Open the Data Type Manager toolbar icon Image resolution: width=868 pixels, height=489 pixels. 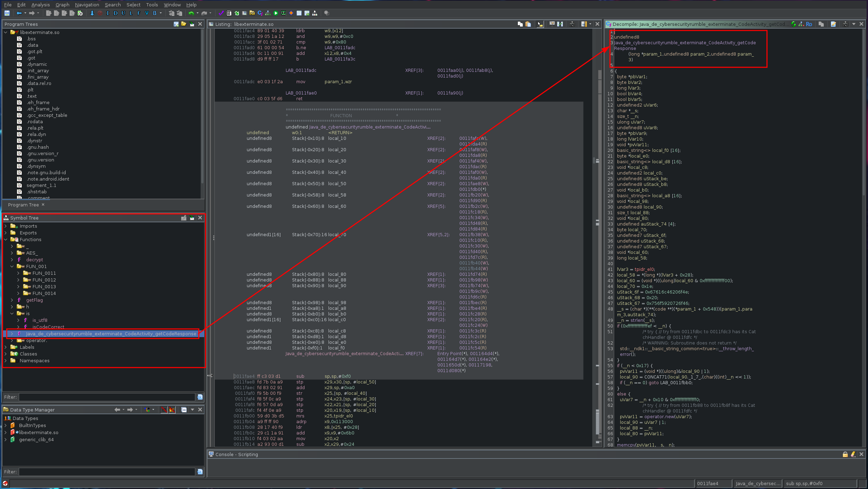tap(252, 13)
